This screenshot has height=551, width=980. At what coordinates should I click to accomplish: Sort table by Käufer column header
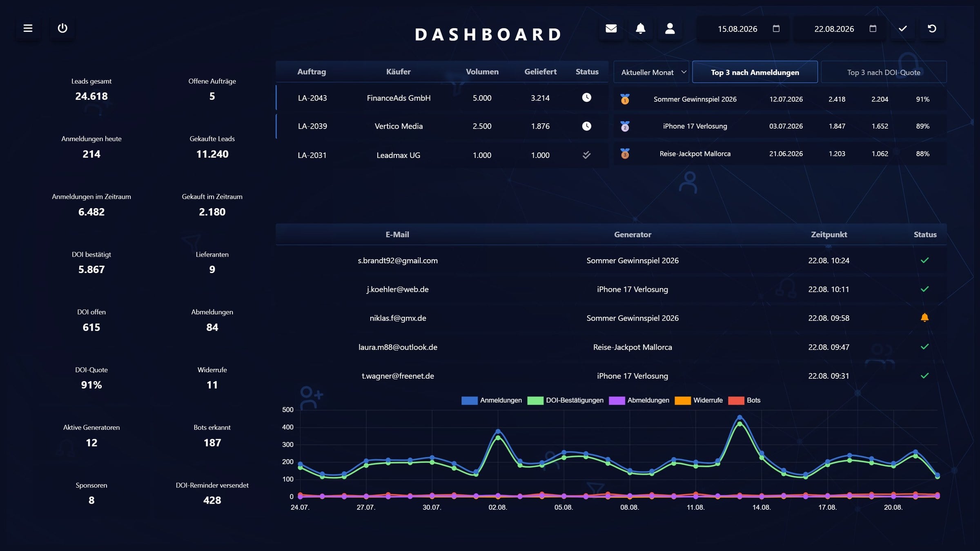point(399,72)
